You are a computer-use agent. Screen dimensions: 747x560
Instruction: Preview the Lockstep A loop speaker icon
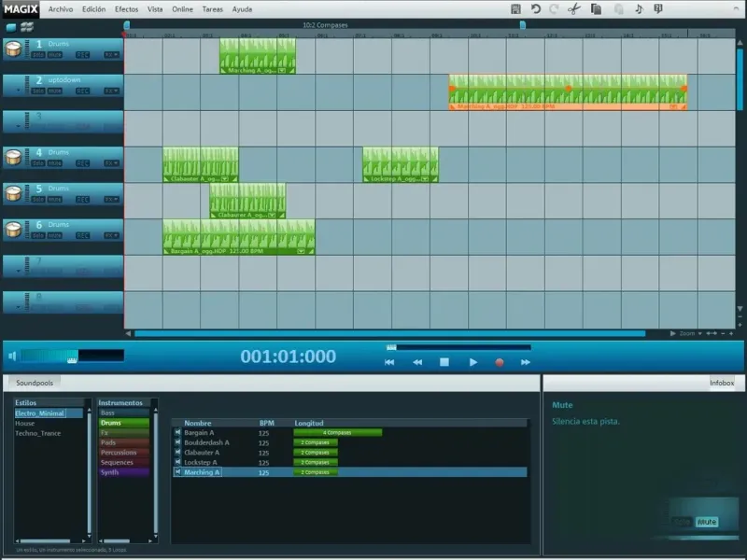(x=177, y=462)
